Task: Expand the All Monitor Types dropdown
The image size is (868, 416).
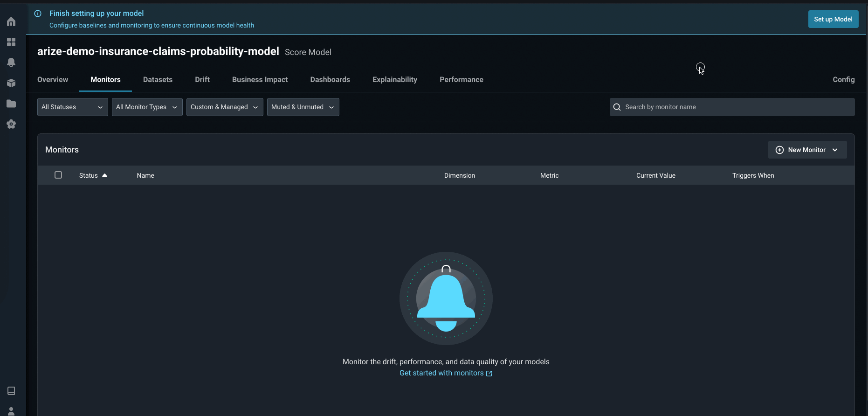Action: (147, 107)
